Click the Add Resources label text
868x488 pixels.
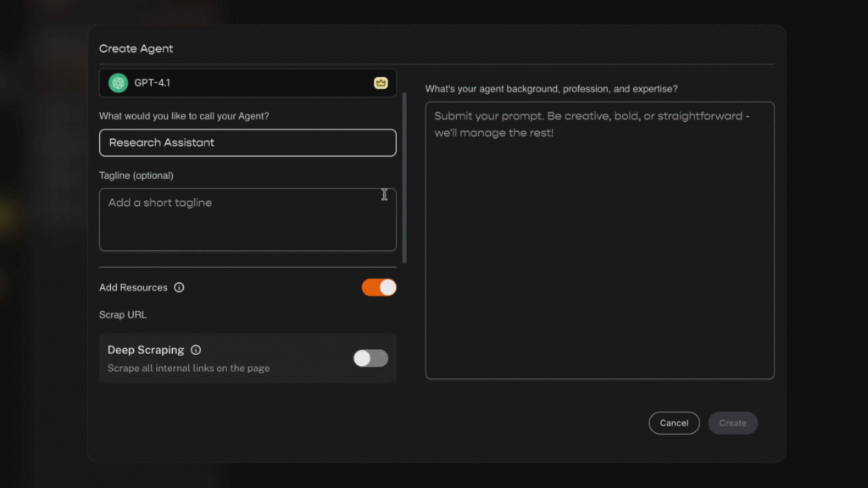click(x=133, y=287)
